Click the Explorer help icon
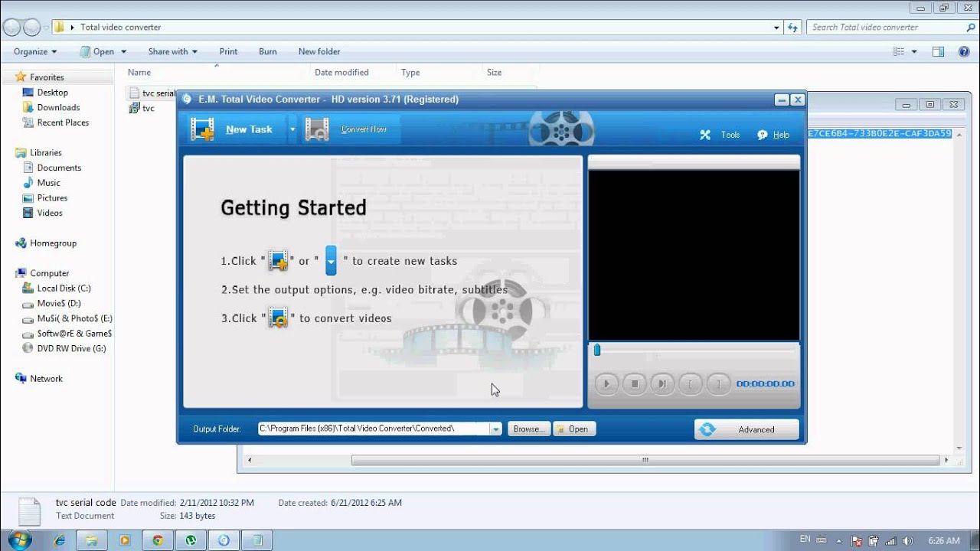 [x=964, y=51]
